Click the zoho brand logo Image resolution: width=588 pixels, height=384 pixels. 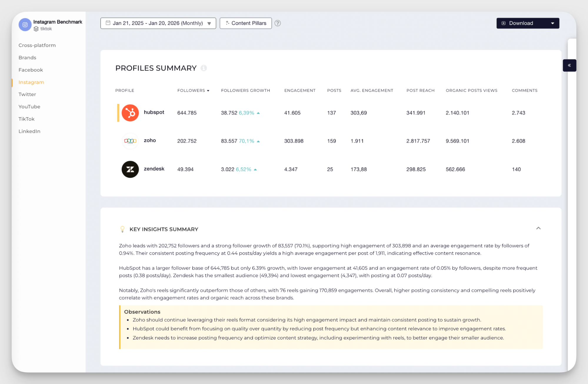[x=130, y=141]
